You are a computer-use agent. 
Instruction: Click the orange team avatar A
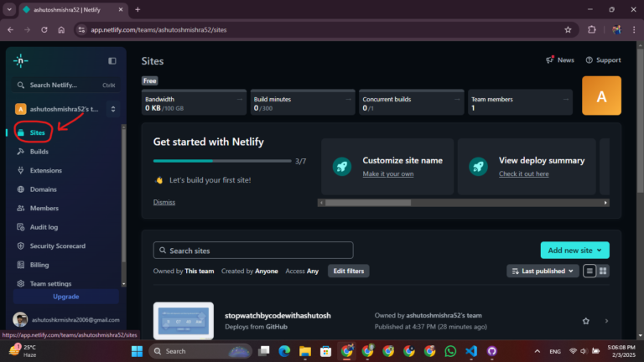pyautogui.click(x=601, y=96)
